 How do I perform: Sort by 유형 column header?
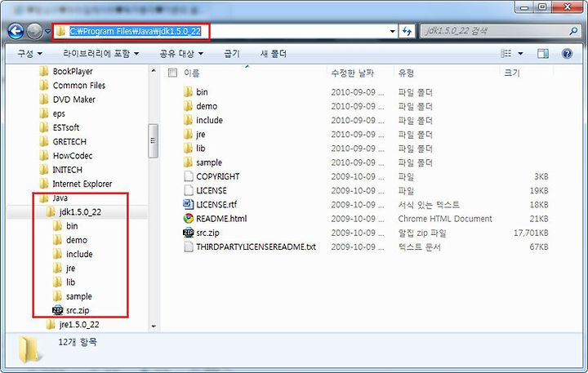tap(406, 73)
